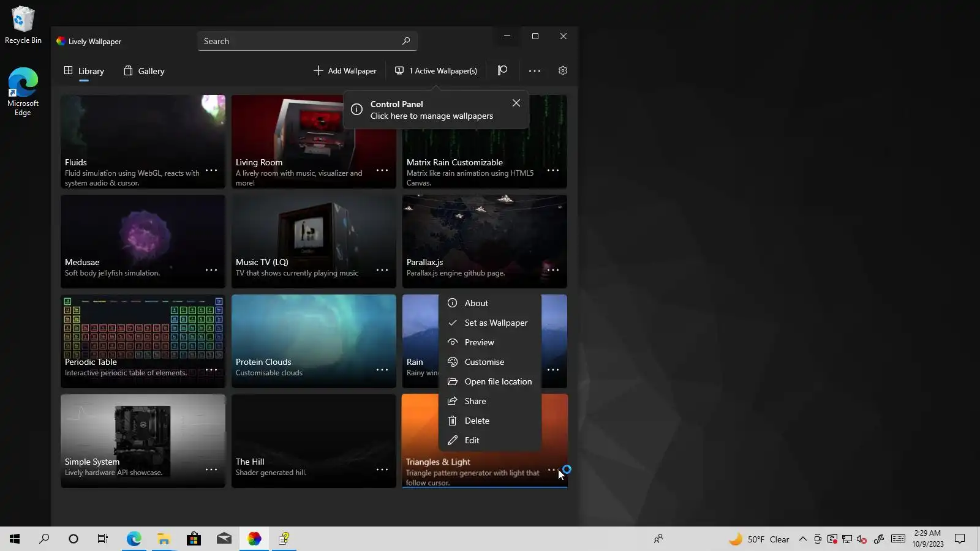Open the Windows Start menu

click(15, 539)
